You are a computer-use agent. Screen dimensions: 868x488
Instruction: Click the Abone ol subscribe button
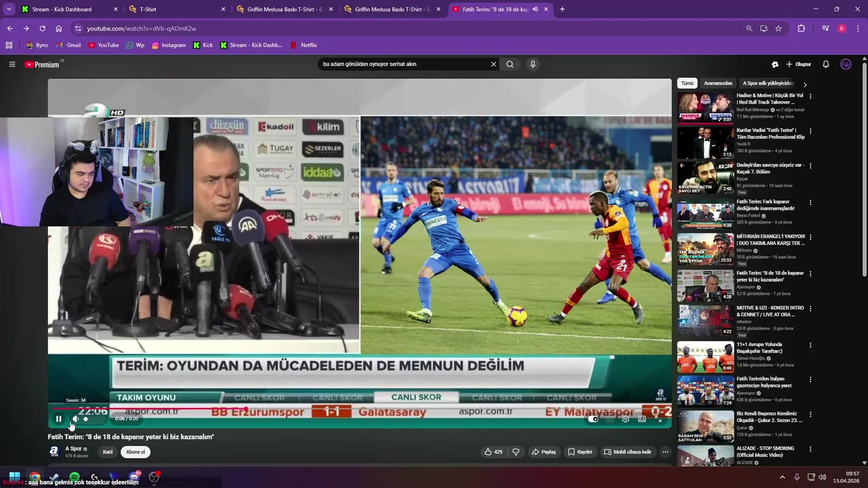coord(135,452)
